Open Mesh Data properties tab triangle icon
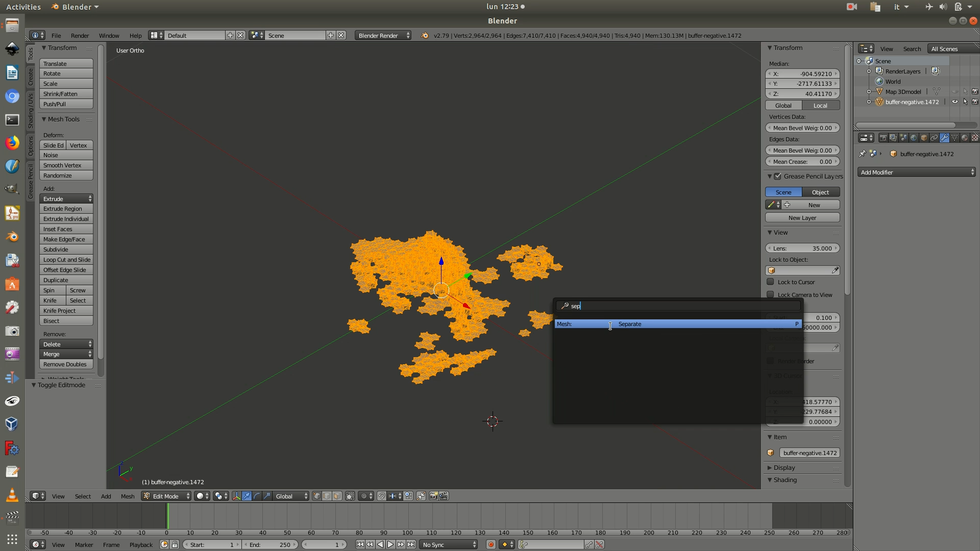980x551 pixels. coord(954,138)
